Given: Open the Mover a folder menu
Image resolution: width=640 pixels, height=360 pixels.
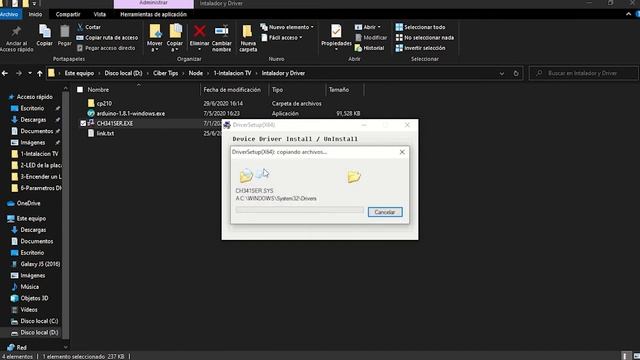Looking at the screenshot, I should pos(155,38).
